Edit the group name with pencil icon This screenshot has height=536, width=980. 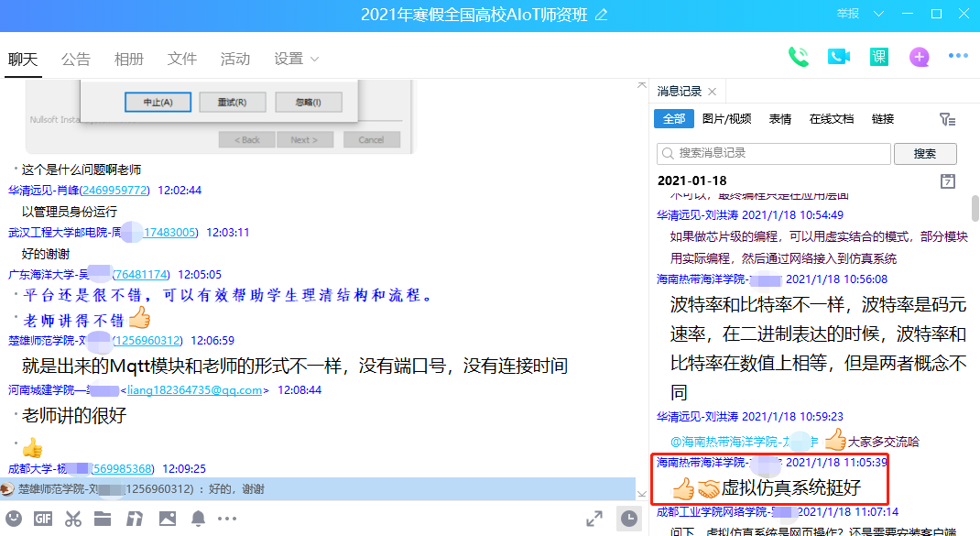(x=601, y=15)
